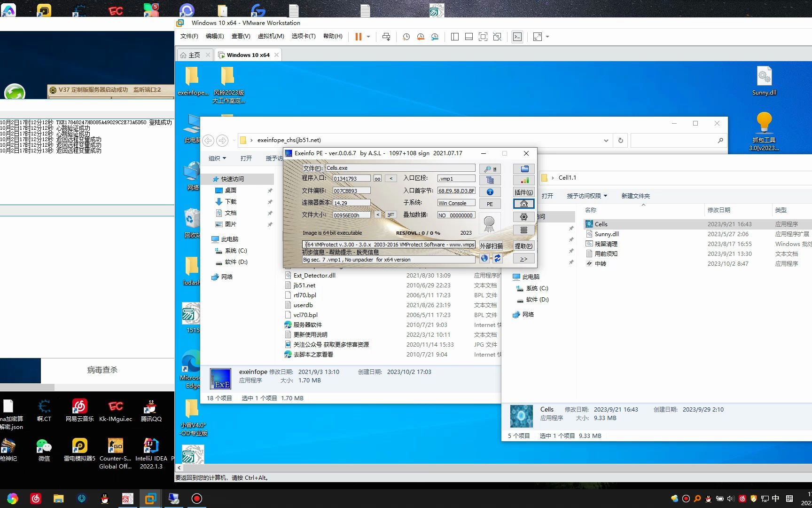This screenshot has height=508, width=812.
Task: Open the 抓包工具 lightbulb desktop icon
Action: coord(764,132)
